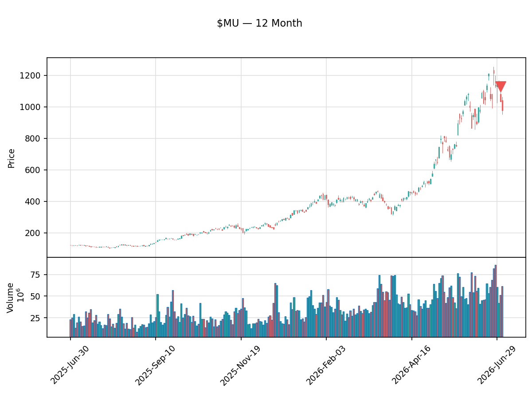
Task: Click the 25 volume tick label
Action: pos(35,318)
